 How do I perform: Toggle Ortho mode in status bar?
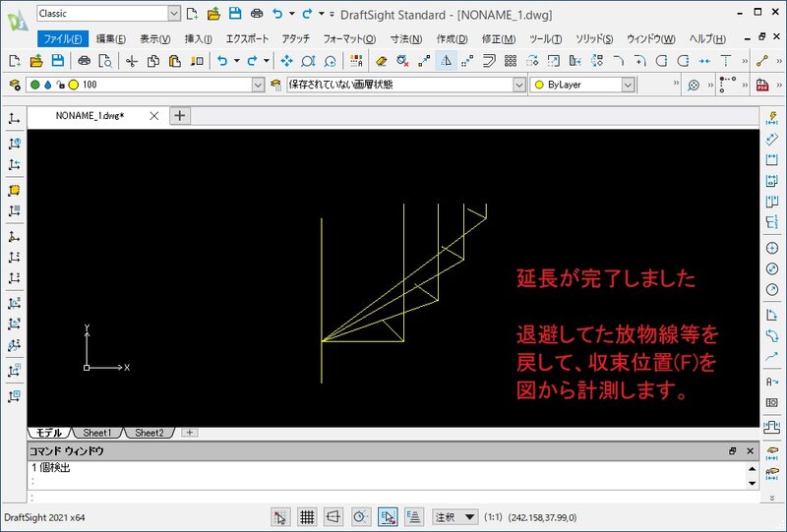[333, 517]
